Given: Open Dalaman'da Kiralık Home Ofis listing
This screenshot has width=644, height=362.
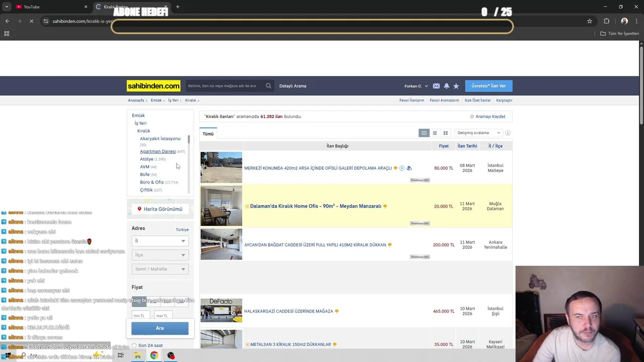Looking at the screenshot, I should click(x=315, y=206).
